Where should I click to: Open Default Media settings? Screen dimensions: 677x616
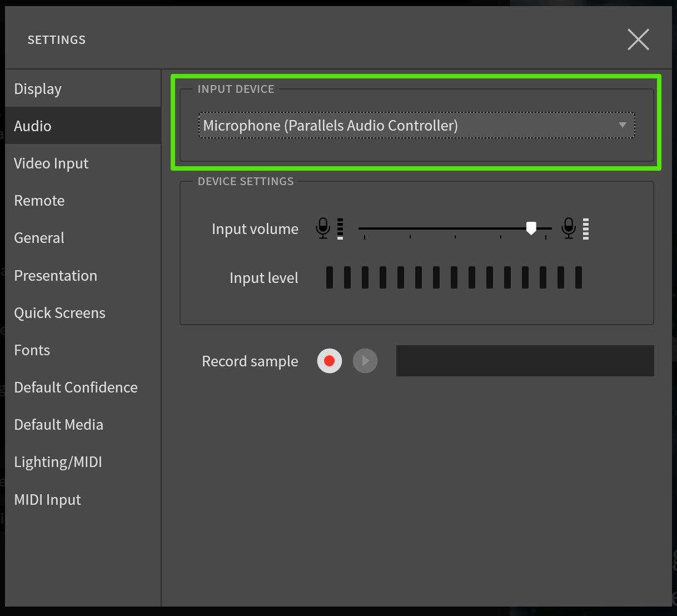83,424
